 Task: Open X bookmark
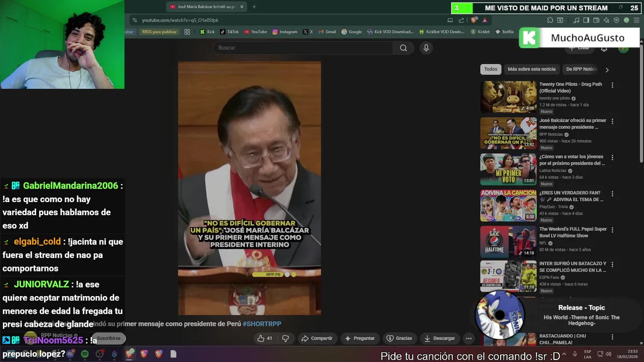(307, 32)
